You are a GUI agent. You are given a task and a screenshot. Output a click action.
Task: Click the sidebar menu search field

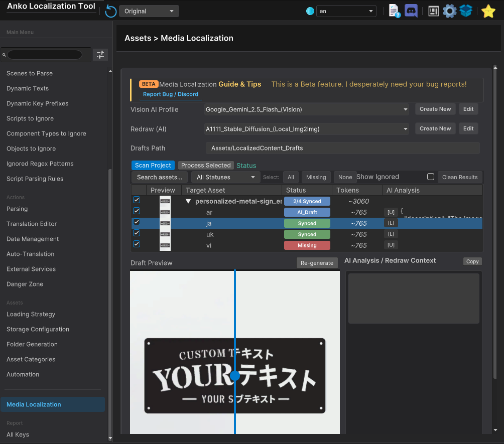[x=45, y=55]
